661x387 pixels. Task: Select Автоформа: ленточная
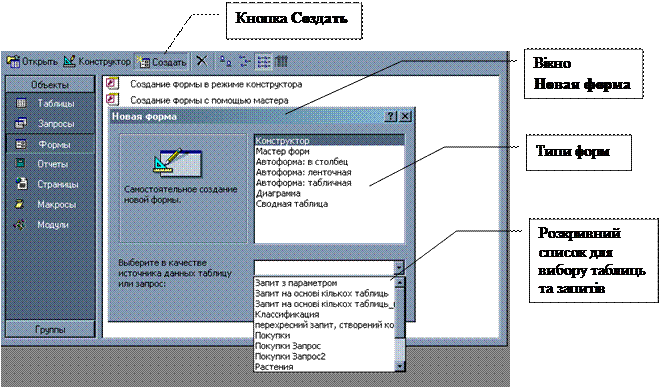[329, 172]
